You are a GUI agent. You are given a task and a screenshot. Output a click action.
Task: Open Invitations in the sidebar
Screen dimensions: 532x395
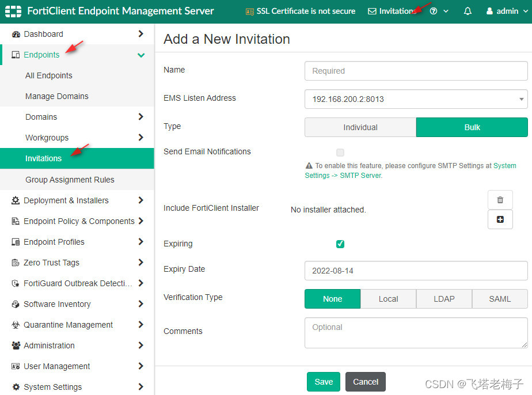tap(77, 158)
